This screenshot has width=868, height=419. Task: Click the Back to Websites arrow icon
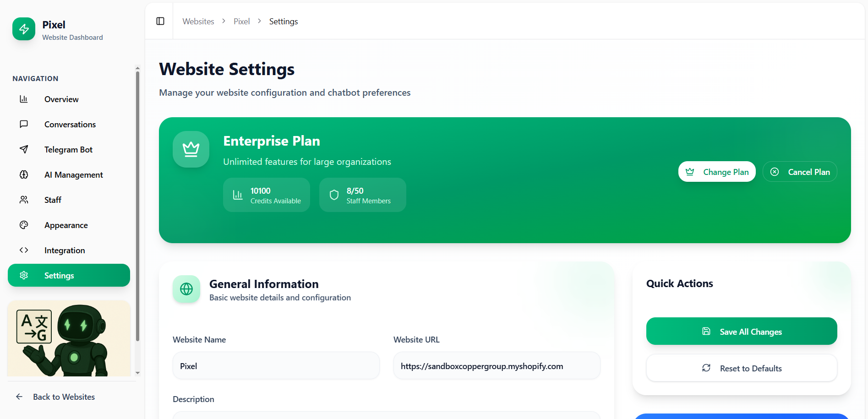click(19, 397)
